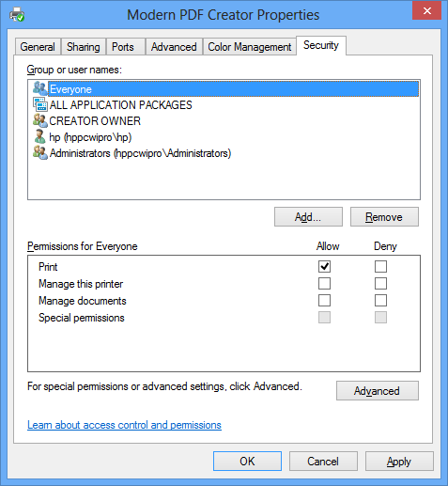Click the Special permissions label
448x486 pixels.
[x=82, y=318]
